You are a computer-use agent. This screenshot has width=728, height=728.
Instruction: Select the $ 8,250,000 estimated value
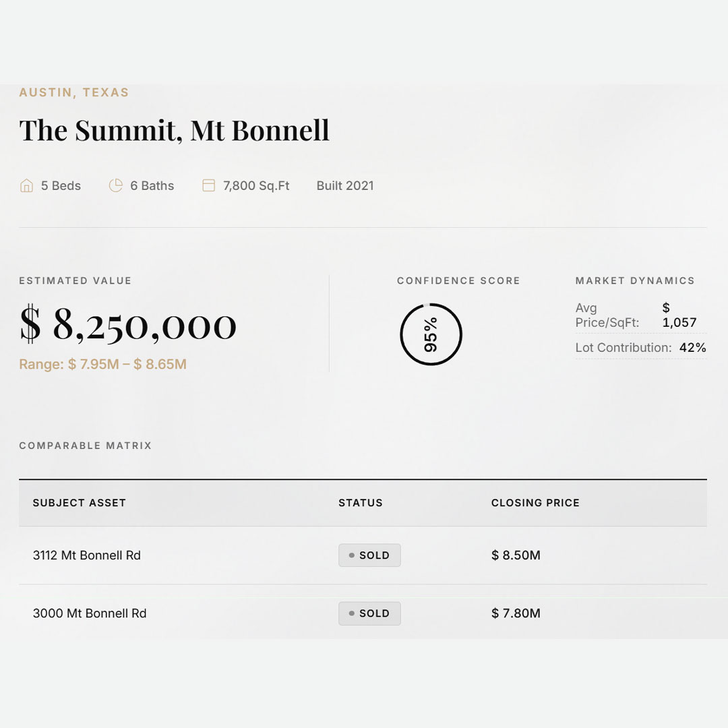coord(128,325)
